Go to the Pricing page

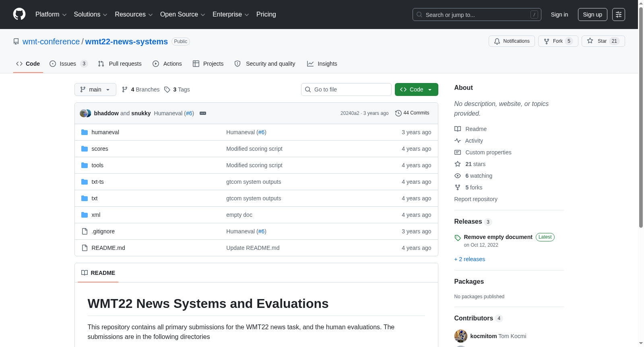tap(266, 15)
